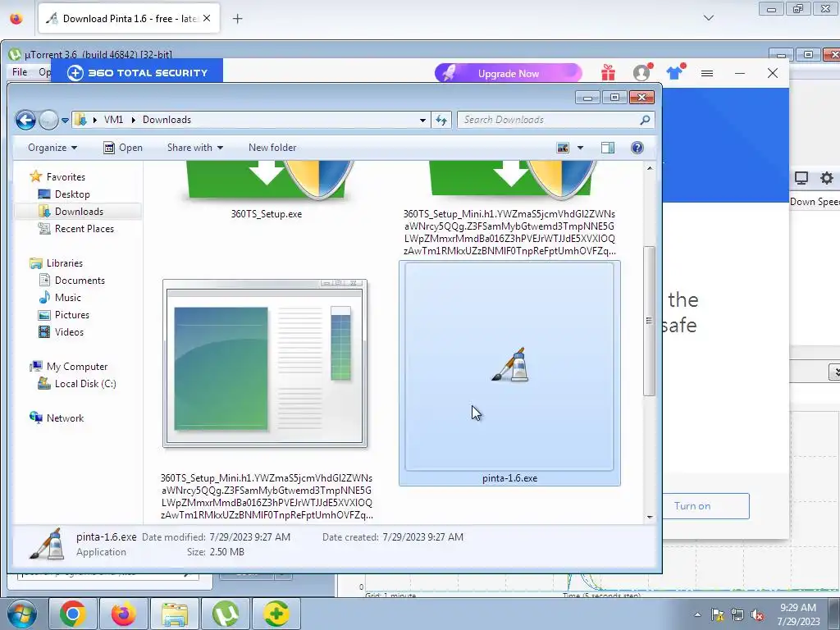Click the file list scroll down arrow
Image resolution: width=840 pixels, height=630 pixels.
coord(650,517)
